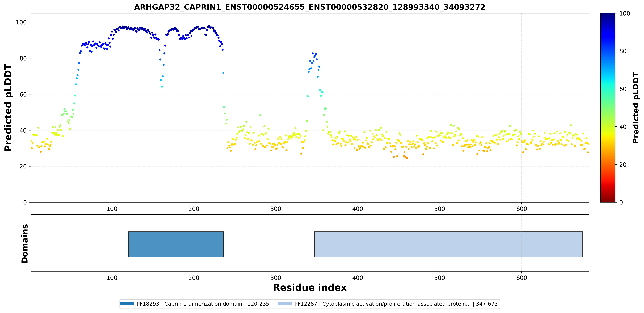Click the colorbar tick label 100

(x=624, y=14)
